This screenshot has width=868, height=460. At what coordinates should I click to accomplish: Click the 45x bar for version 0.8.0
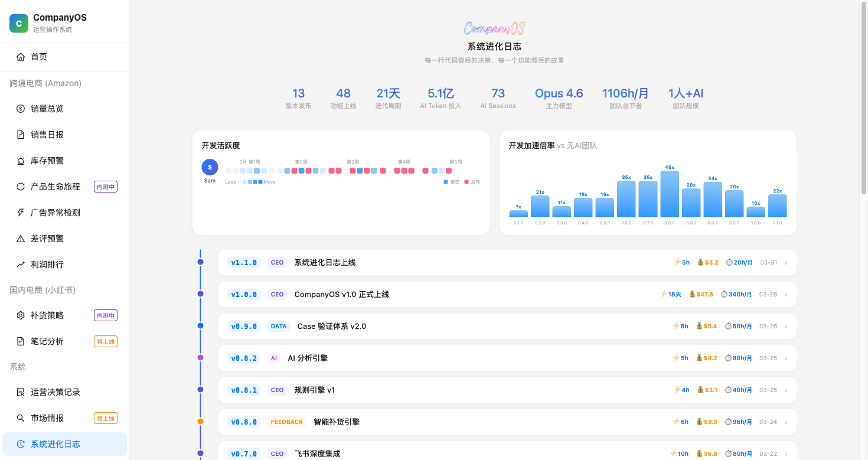pyautogui.click(x=670, y=194)
